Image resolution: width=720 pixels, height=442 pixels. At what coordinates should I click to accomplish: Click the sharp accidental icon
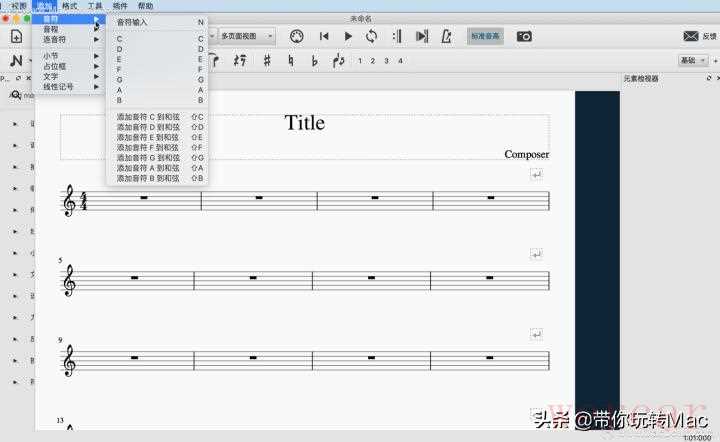267,60
